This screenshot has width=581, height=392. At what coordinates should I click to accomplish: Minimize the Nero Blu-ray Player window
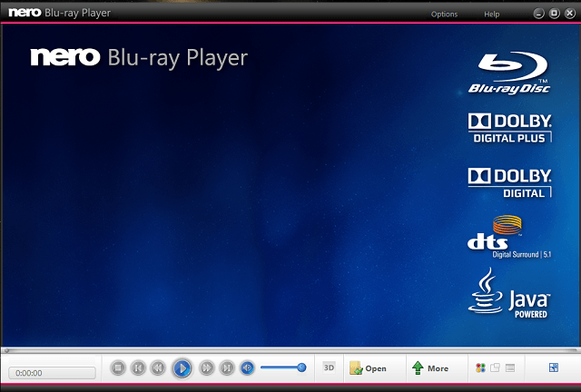[x=538, y=14]
